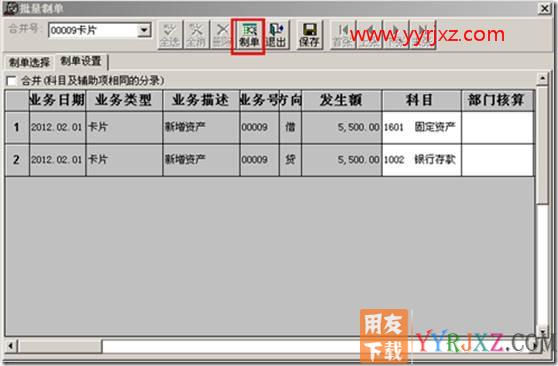Viewport: 558px width, 366px height.
Task: Click business number 00009 in row 1
Action: click(x=259, y=127)
